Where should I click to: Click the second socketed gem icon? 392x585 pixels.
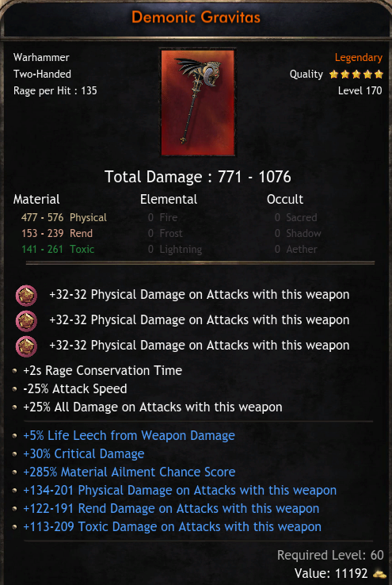pyautogui.click(x=26, y=321)
